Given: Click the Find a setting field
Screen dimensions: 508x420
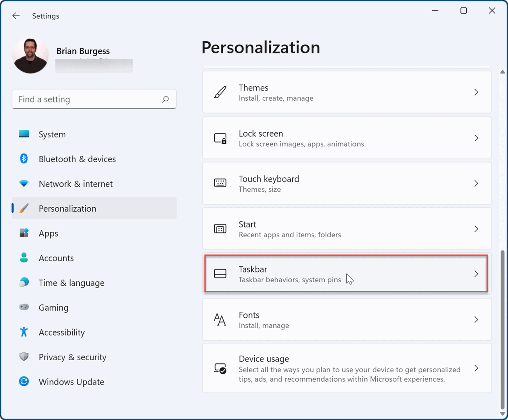Looking at the screenshot, I should [x=78, y=99].
